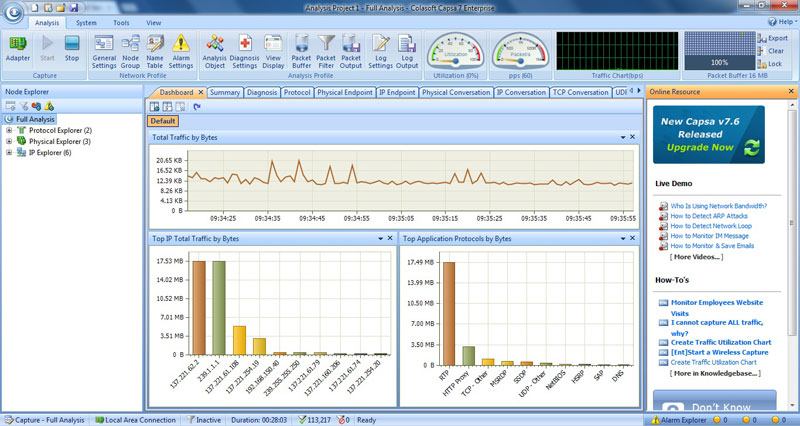Stop the running capture
800x426 pixels.
pyautogui.click(x=71, y=49)
